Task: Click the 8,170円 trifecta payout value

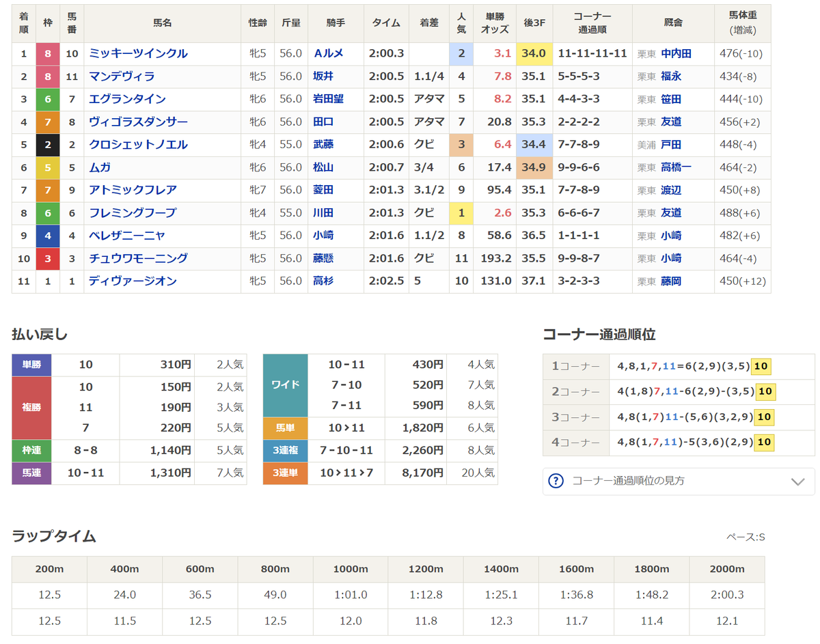Action: [x=423, y=473]
